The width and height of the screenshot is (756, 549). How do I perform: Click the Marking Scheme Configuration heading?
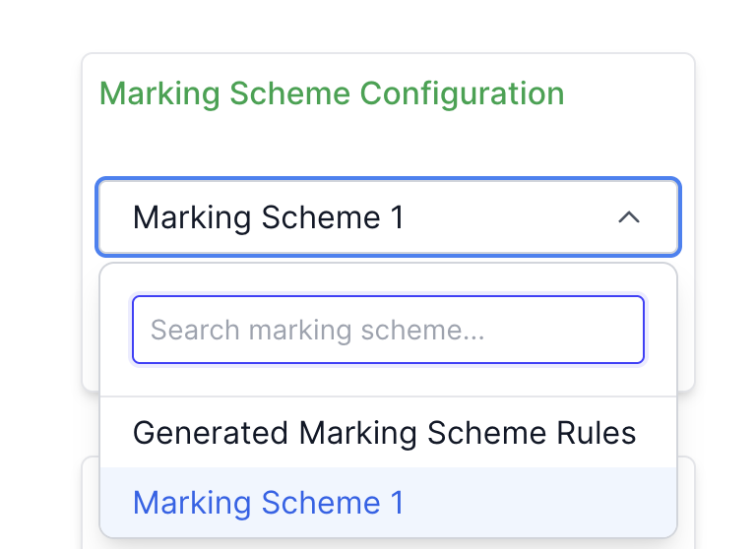332,94
